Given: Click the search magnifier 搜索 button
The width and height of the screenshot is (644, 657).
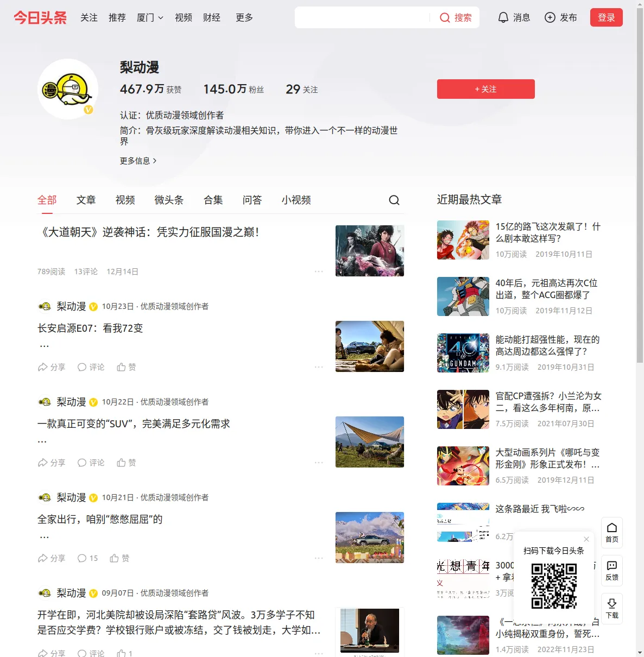Looking at the screenshot, I should [456, 17].
